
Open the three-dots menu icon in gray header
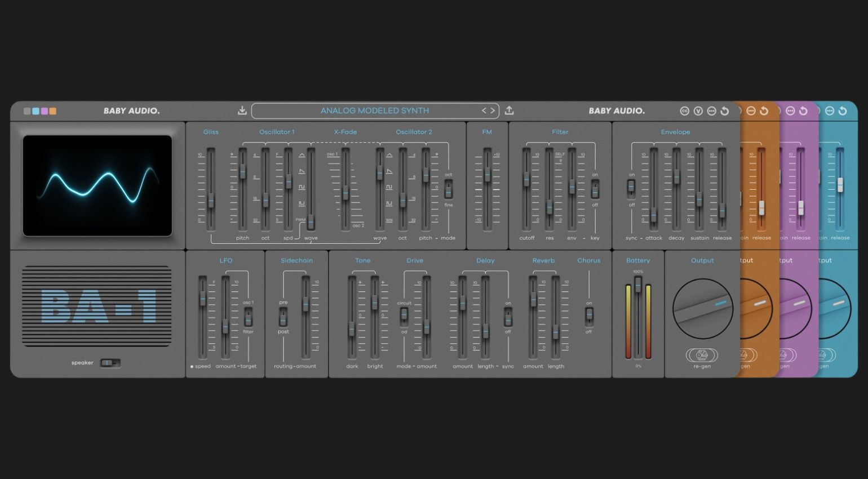coord(711,111)
